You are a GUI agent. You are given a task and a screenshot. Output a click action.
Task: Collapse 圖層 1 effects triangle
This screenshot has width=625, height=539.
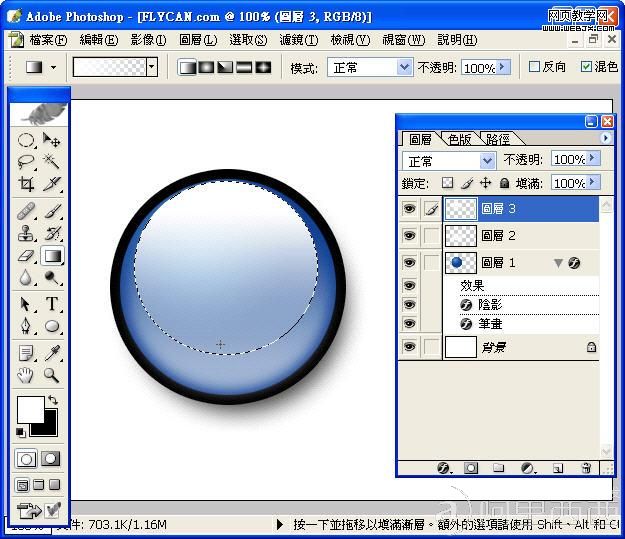(x=558, y=263)
